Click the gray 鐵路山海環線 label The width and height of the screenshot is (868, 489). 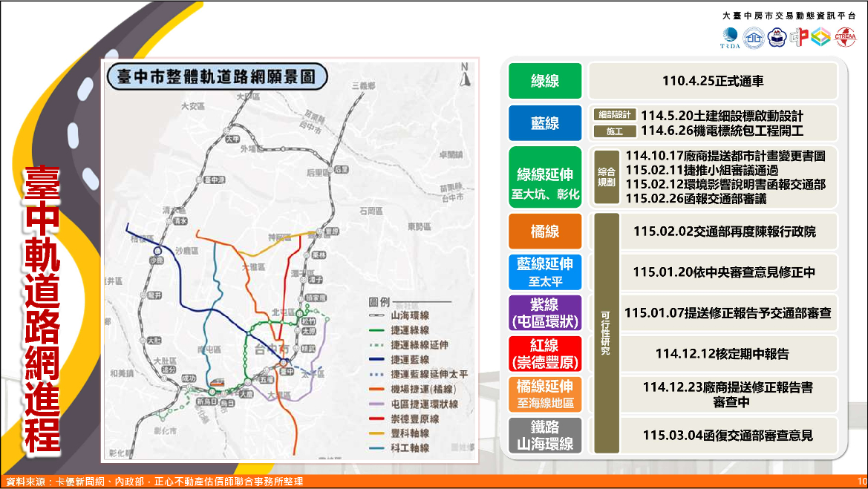tap(545, 435)
